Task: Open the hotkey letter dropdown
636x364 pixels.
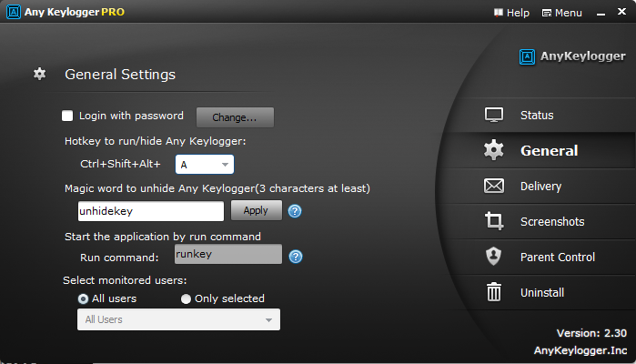Action: click(x=205, y=165)
